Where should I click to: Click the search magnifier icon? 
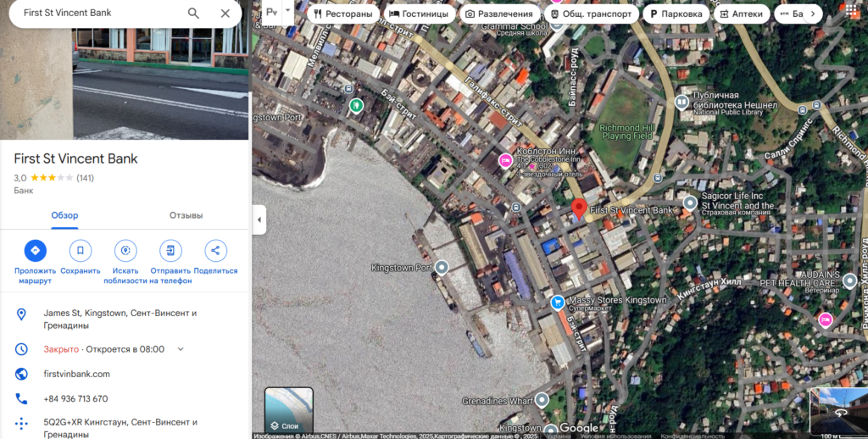193,14
